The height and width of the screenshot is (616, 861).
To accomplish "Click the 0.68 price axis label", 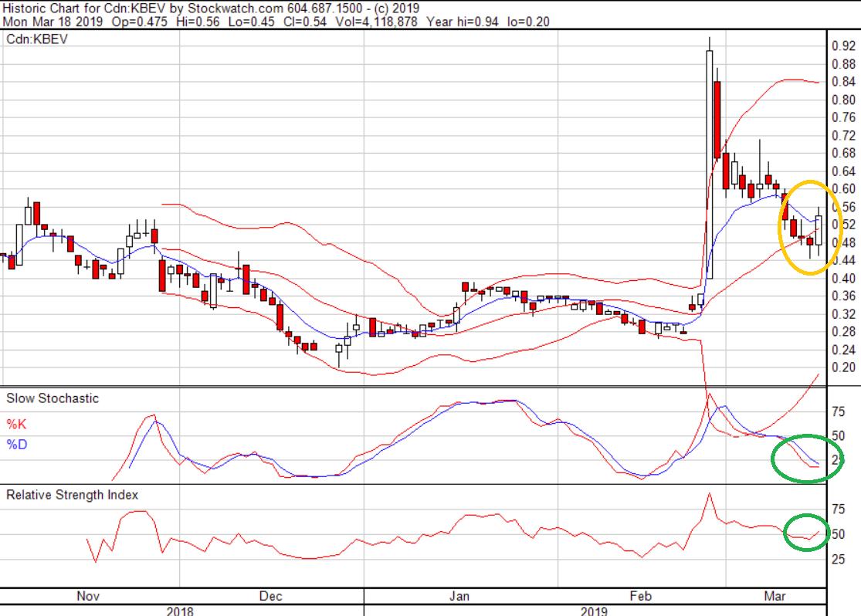I will click(x=843, y=153).
